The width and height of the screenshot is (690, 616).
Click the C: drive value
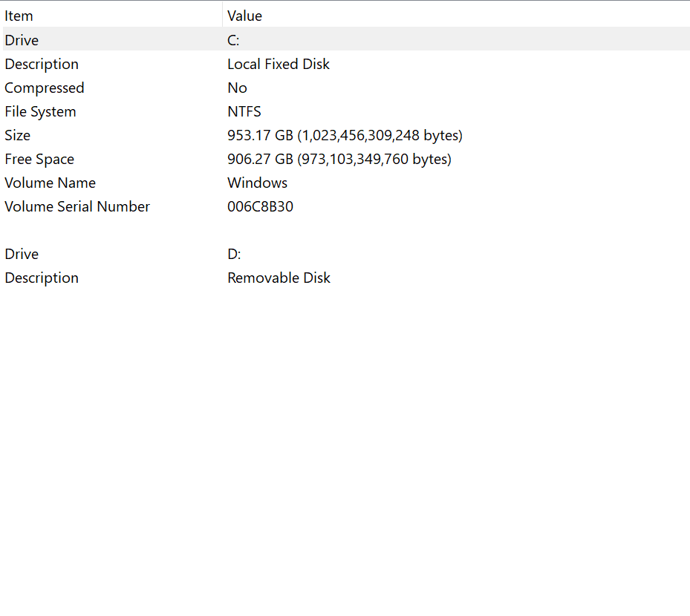click(x=233, y=40)
